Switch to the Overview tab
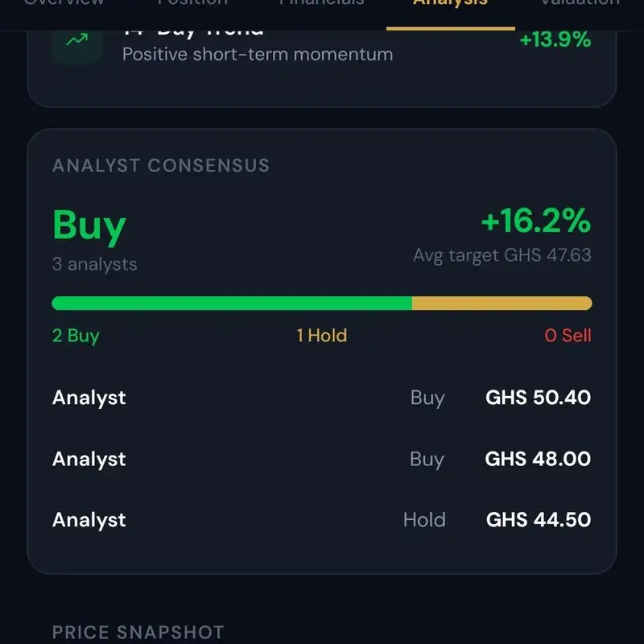 pos(64,3)
